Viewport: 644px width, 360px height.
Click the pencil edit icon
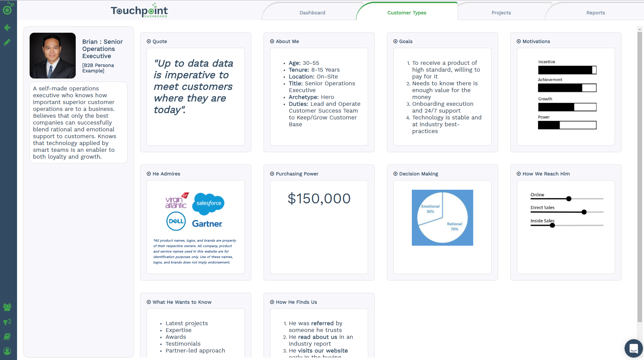(x=7, y=42)
